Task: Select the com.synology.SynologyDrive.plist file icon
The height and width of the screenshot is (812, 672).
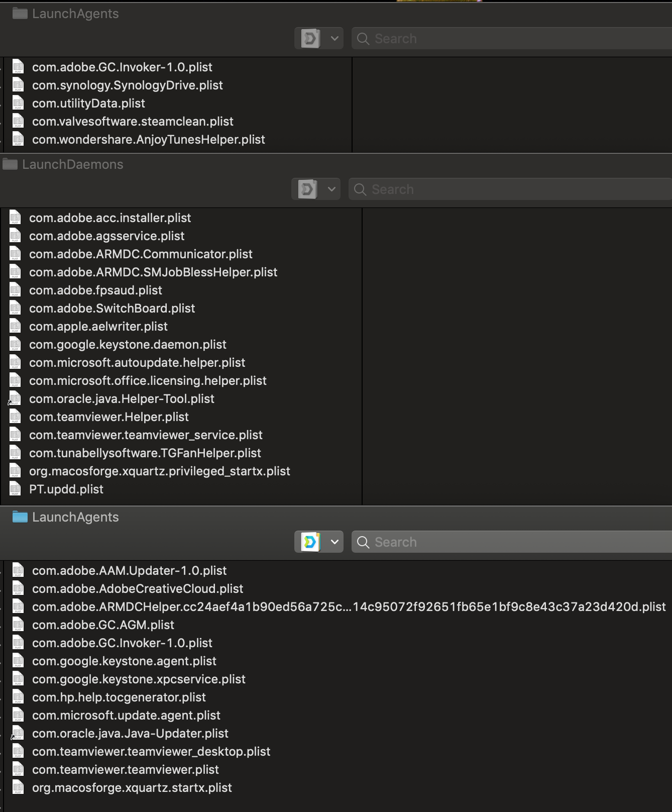Action: coord(18,85)
